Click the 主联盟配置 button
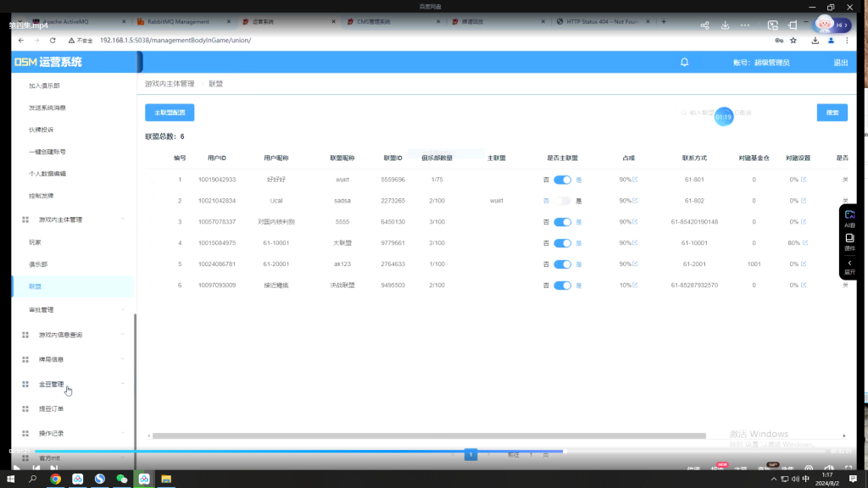 pos(170,113)
